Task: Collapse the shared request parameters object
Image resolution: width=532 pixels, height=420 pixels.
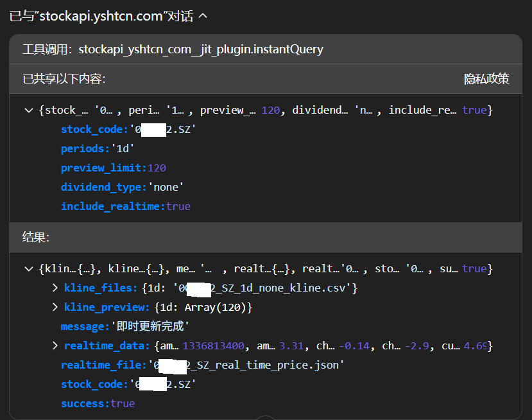Action: 29,110
